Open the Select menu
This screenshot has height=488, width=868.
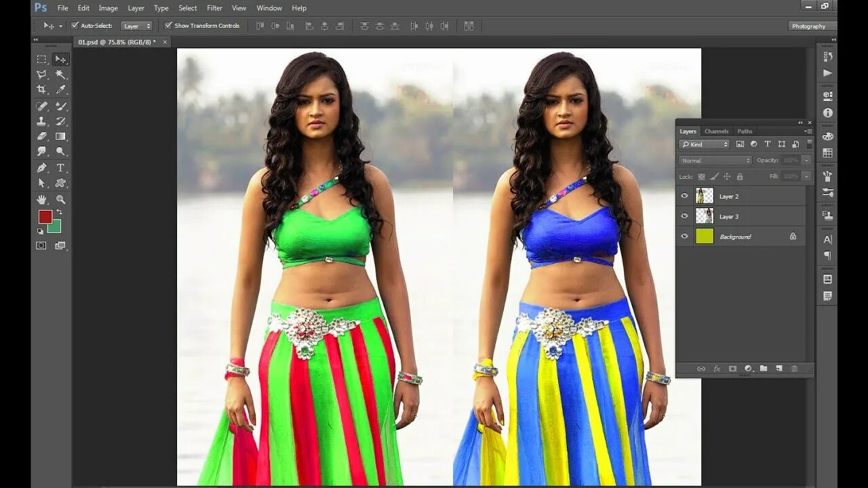[x=188, y=8]
